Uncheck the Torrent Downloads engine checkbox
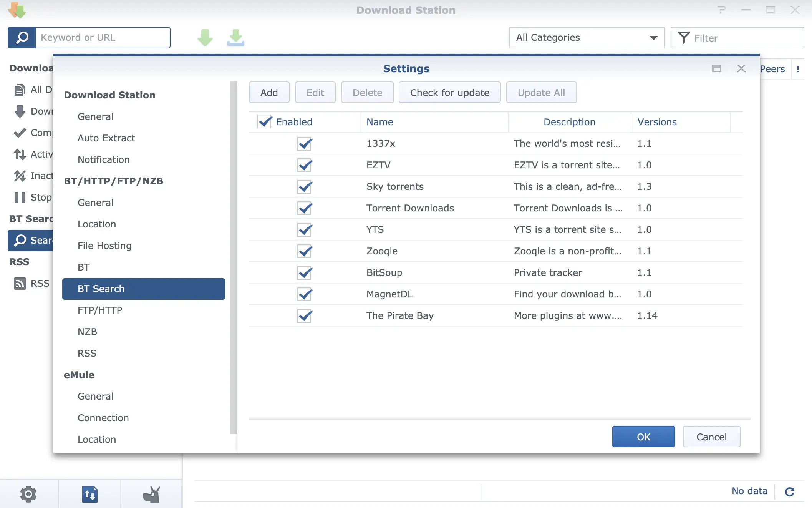 (x=305, y=208)
